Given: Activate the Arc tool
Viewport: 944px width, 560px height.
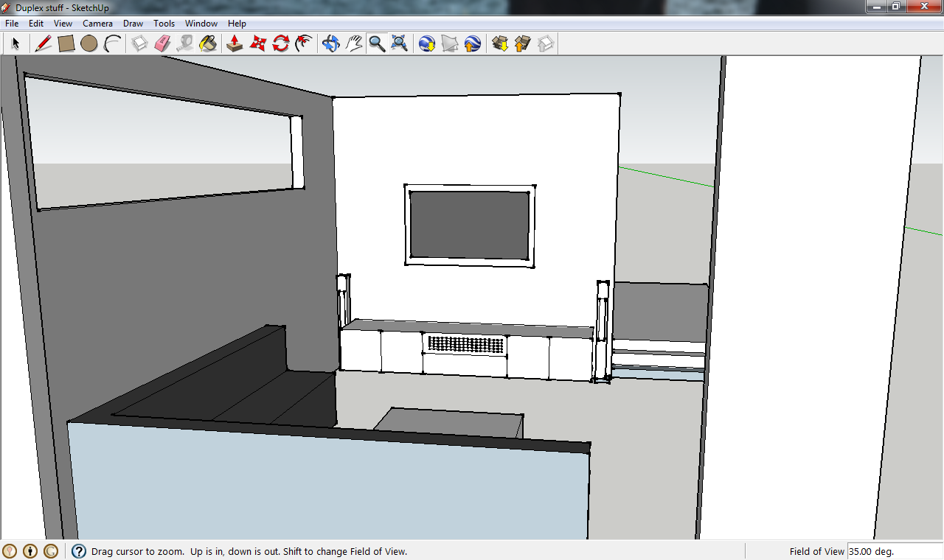Looking at the screenshot, I should (112, 43).
